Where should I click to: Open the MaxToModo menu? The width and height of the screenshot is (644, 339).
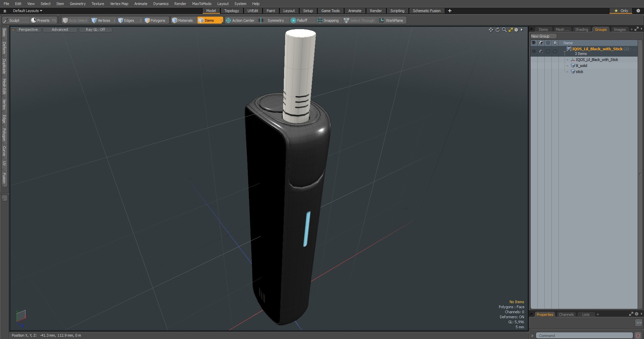coord(202,4)
